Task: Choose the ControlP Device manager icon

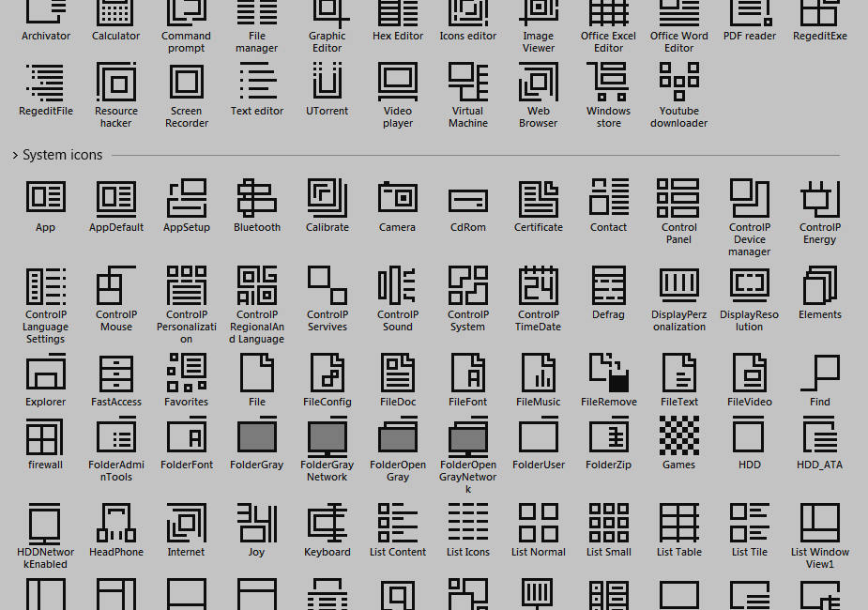Action: point(750,198)
